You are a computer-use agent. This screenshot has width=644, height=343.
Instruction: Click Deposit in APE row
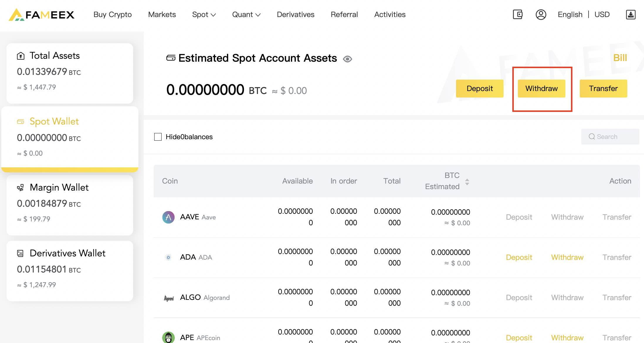tap(519, 338)
